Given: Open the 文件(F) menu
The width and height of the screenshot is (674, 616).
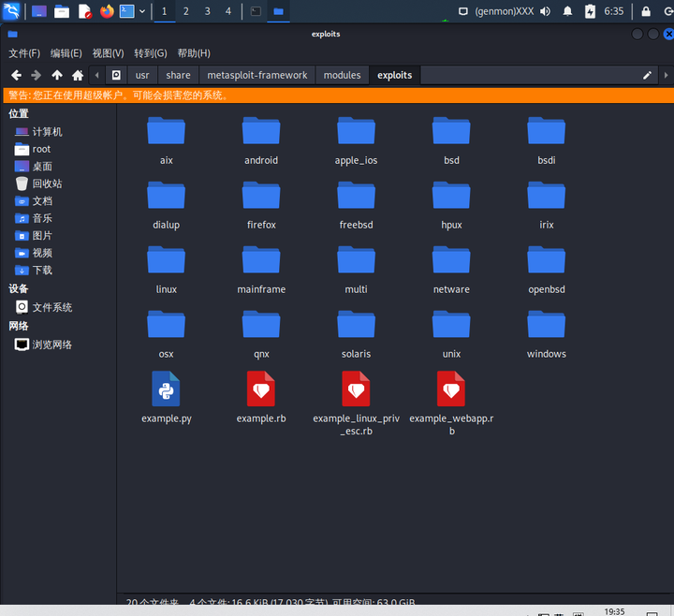Looking at the screenshot, I should coord(24,53).
